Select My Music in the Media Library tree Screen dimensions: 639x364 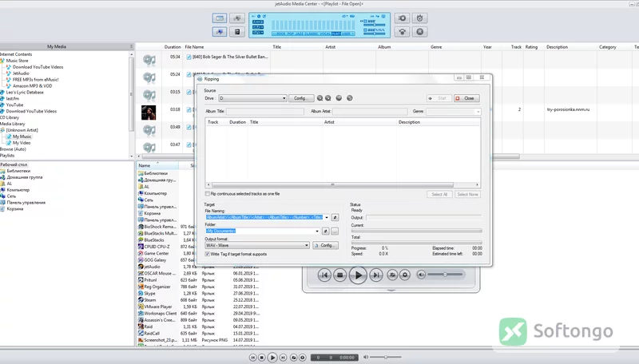coord(22,136)
